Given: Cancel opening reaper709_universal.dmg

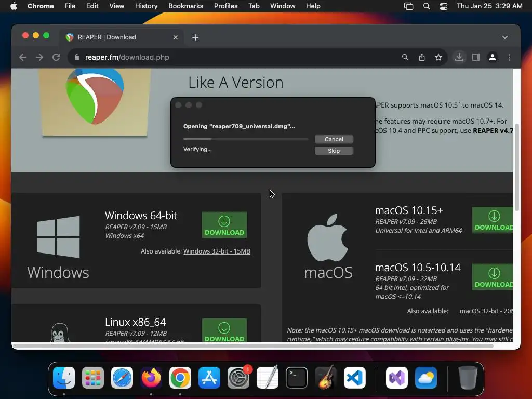Looking at the screenshot, I should pos(334,139).
